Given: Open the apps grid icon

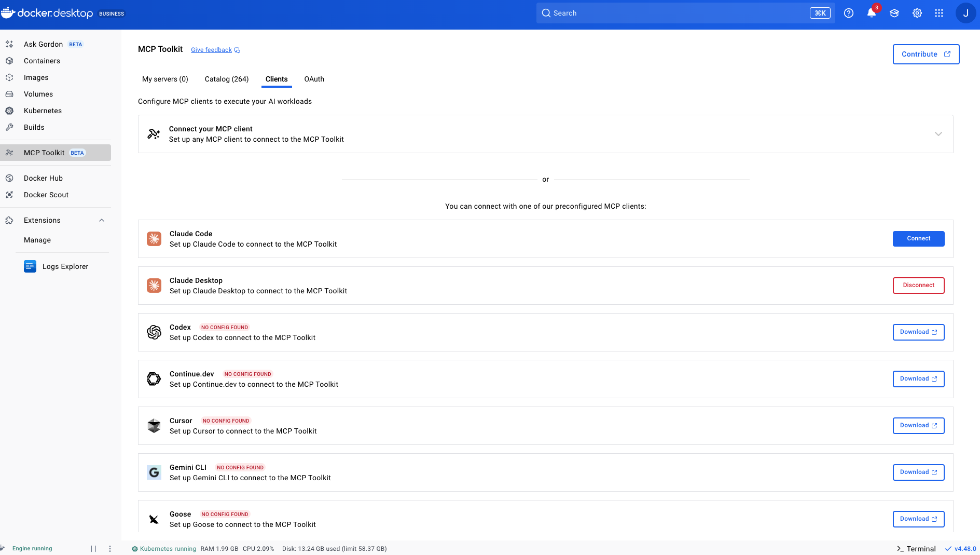Looking at the screenshot, I should tap(939, 13).
